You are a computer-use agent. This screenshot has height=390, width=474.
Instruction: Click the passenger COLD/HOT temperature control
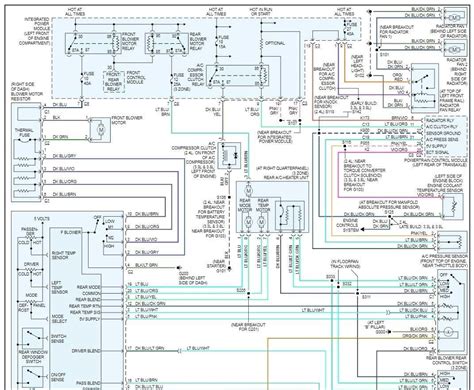[30, 239]
